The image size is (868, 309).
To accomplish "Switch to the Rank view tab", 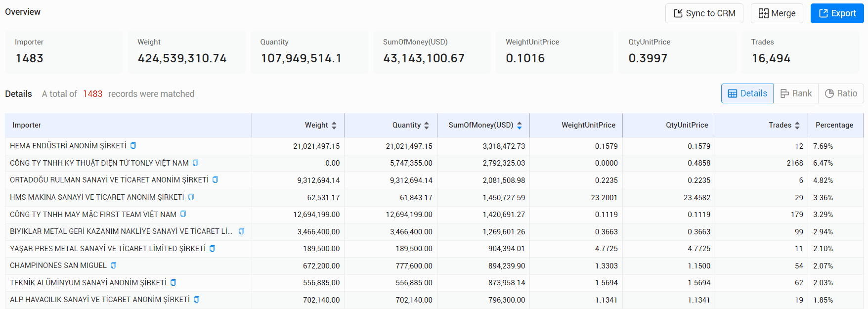I will (x=796, y=93).
